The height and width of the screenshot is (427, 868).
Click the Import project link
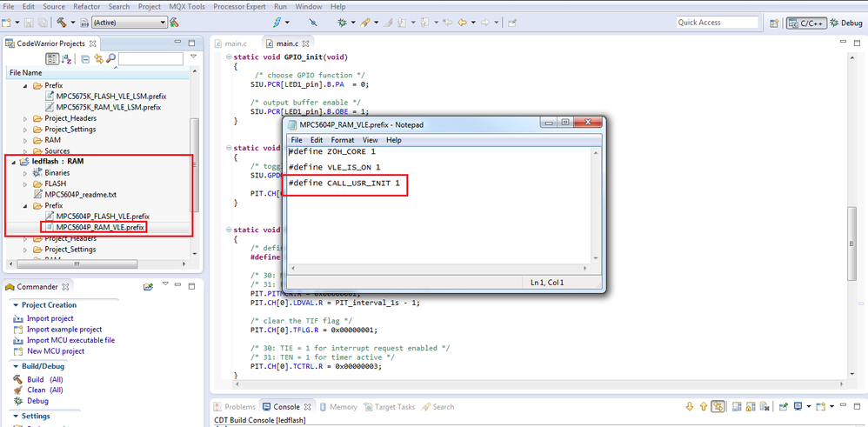pyautogui.click(x=50, y=318)
